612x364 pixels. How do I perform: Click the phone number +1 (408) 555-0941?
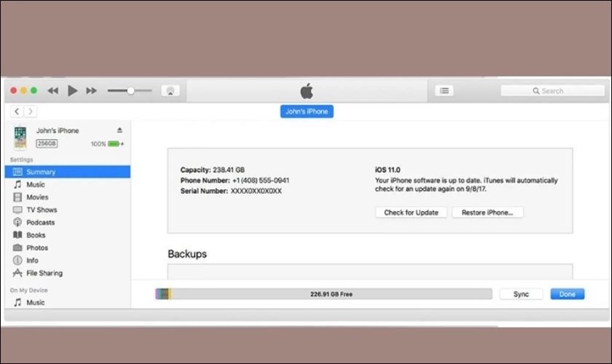point(261,181)
